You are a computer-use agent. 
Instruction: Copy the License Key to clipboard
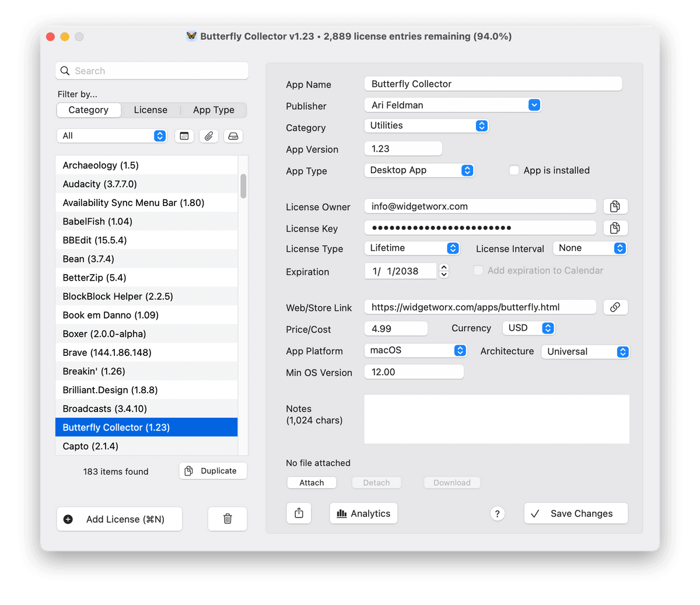coord(615,228)
